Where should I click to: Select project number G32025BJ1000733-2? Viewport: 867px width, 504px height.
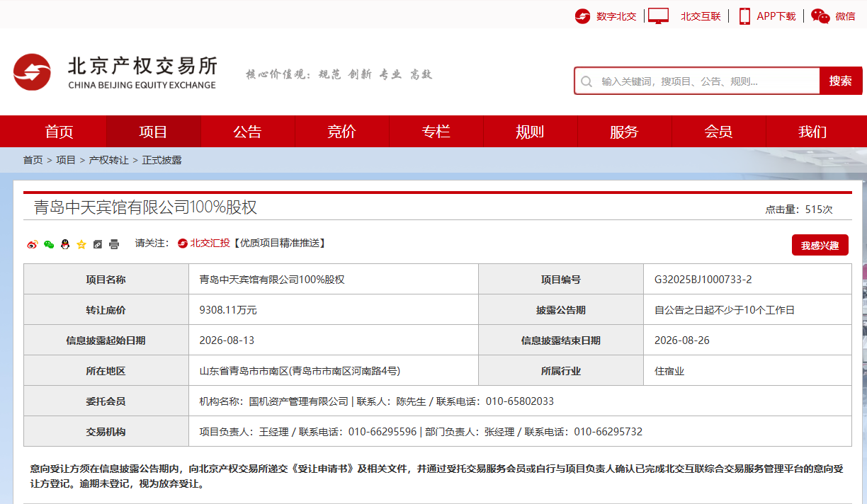click(703, 280)
